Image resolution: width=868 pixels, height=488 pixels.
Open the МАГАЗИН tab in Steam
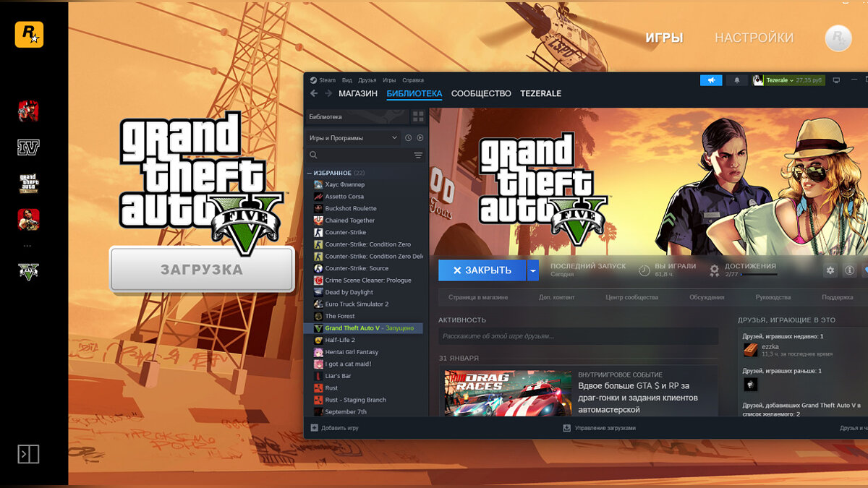pyautogui.click(x=357, y=94)
